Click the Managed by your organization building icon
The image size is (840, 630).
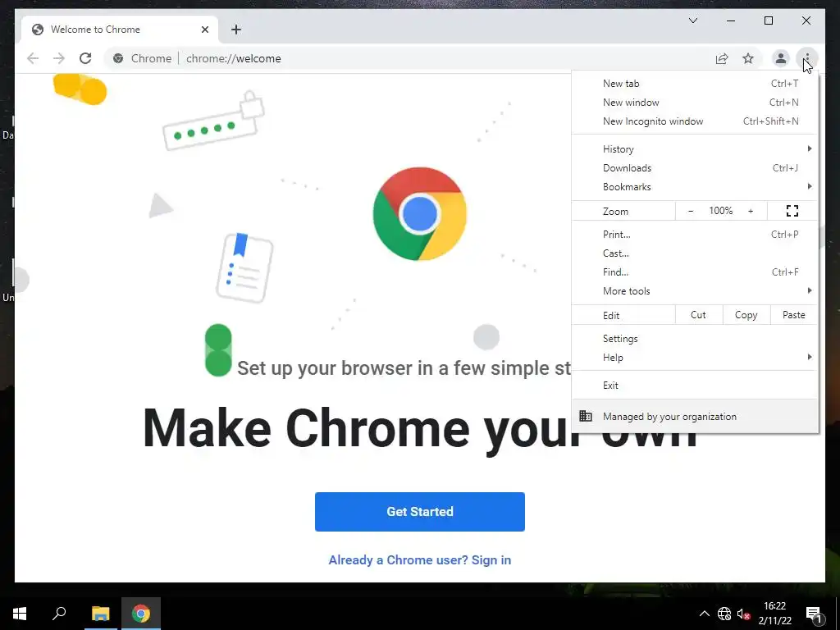(x=586, y=416)
